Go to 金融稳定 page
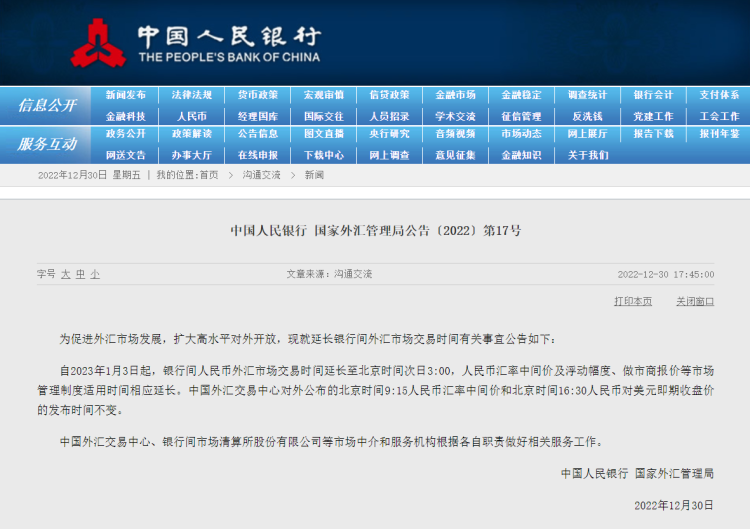This screenshot has height=529, width=750. pos(521,95)
